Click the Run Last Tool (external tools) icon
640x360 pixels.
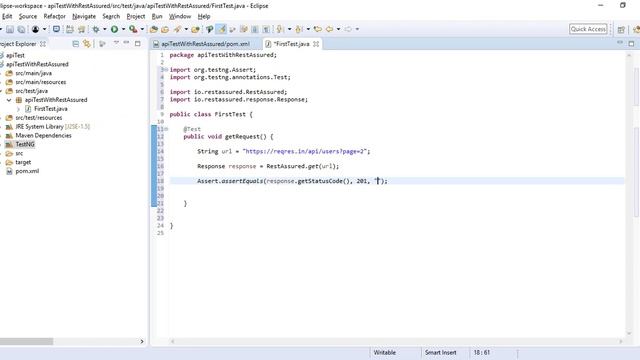pyautogui.click(x=133, y=29)
